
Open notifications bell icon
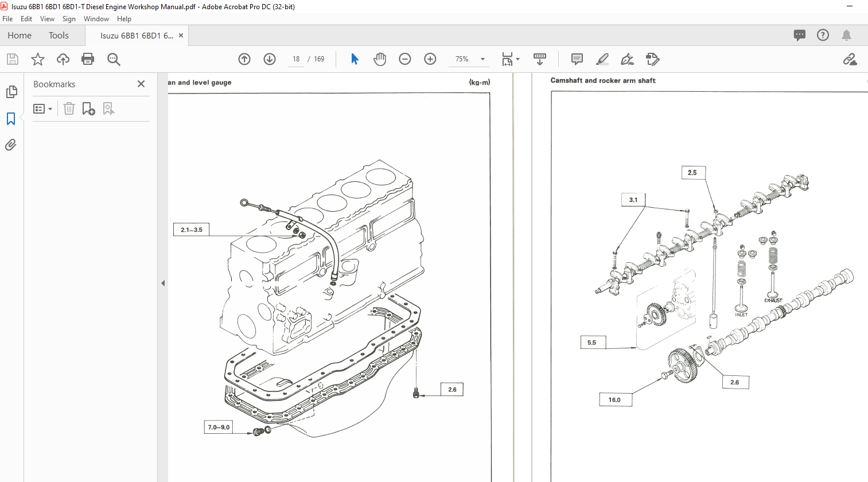coord(846,35)
